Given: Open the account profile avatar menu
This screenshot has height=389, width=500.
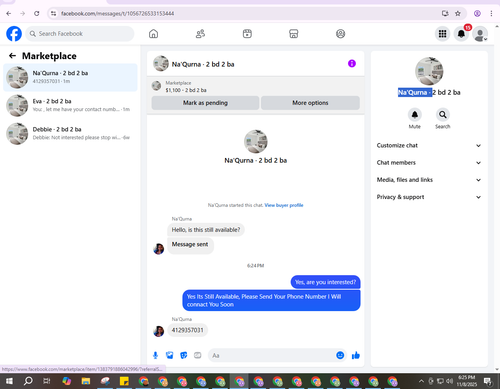Looking at the screenshot, I should tap(480, 34).
